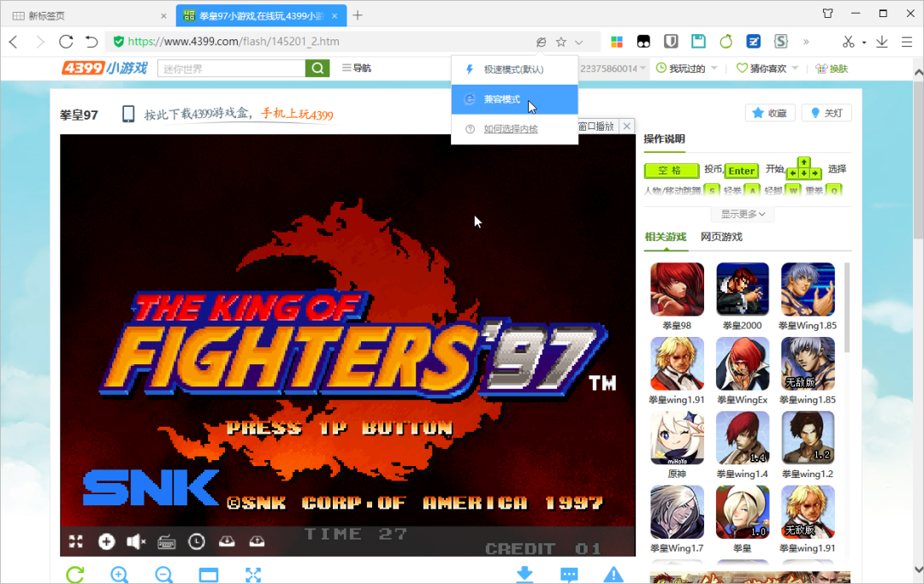
Task: Focus the 迷你世界 search box
Action: coord(232,68)
